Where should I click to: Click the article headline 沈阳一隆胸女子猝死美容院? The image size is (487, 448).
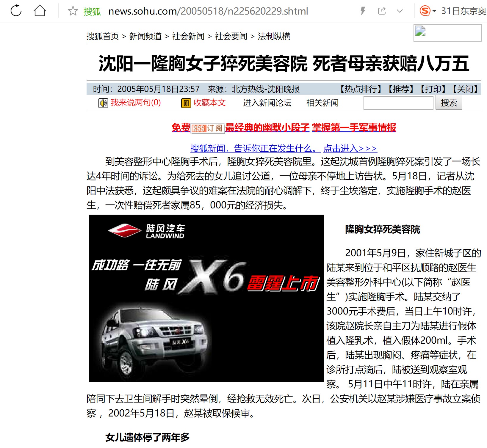coord(203,63)
